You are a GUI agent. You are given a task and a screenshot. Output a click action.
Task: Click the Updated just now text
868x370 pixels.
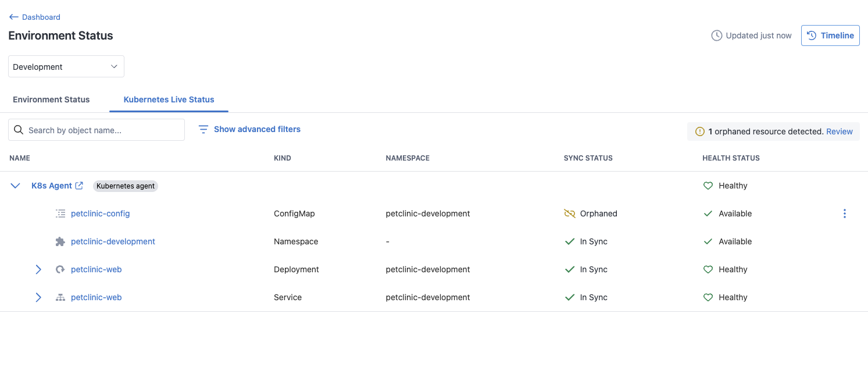pyautogui.click(x=759, y=35)
